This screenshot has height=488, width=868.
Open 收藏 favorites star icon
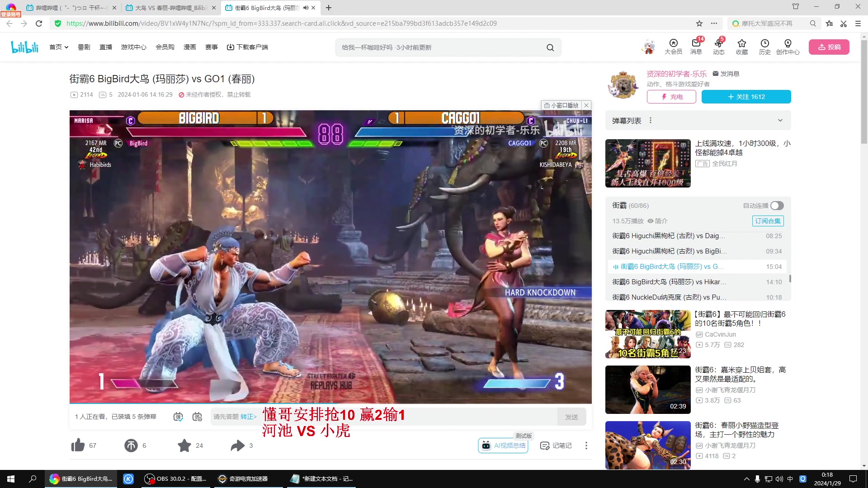(x=742, y=47)
